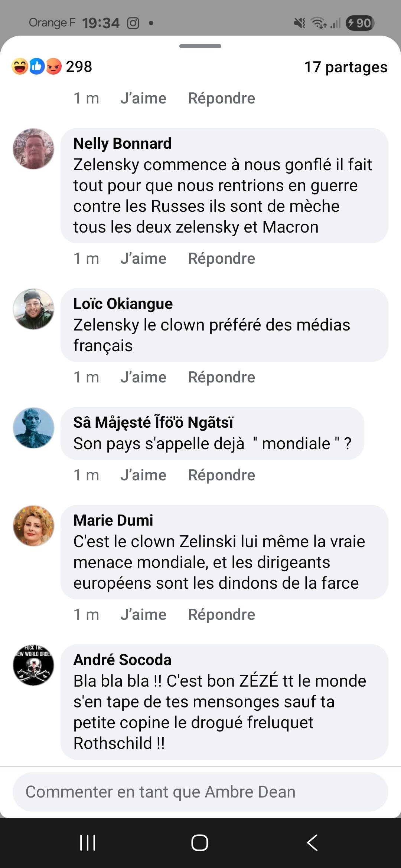This screenshot has width=401, height=868.
Task: Tap the Night King avatar picture
Action: [x=33, y=428]
